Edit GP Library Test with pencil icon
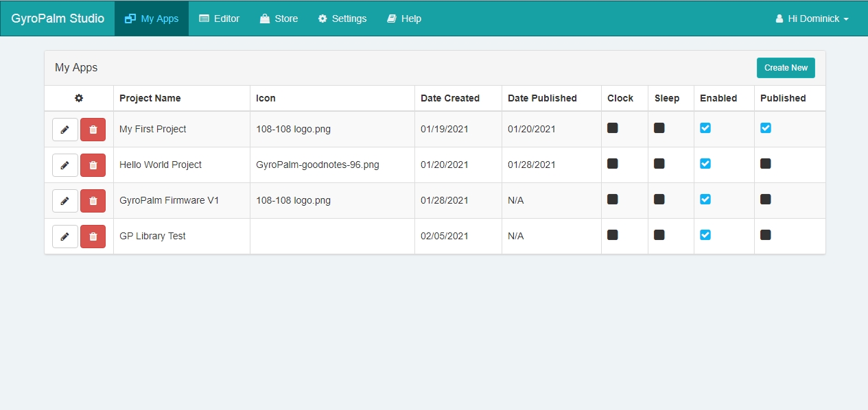The image size is (868, 410). [x=65, y=237]
